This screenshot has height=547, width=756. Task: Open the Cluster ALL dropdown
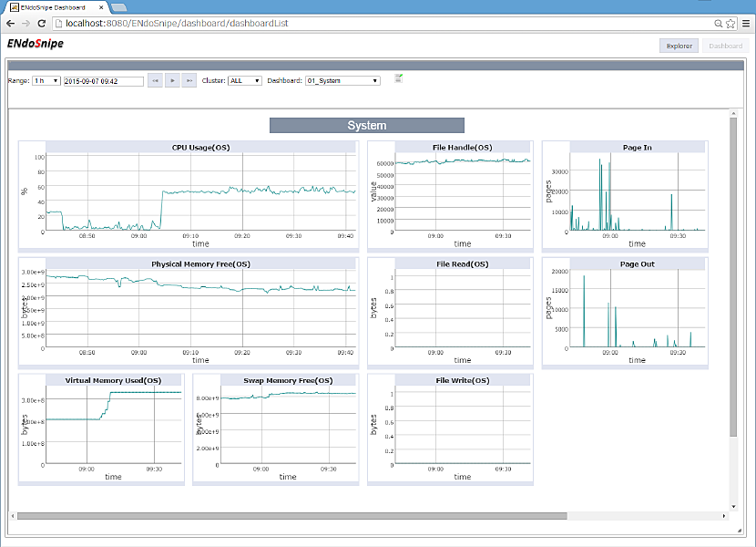(245, 80)
